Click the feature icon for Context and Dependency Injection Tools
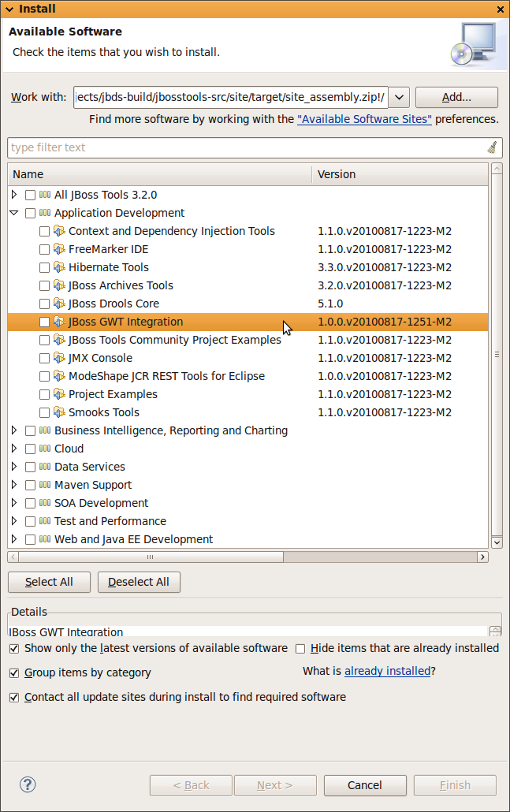Viewport: 510px width, 812px height. click(x=60, y=231)
